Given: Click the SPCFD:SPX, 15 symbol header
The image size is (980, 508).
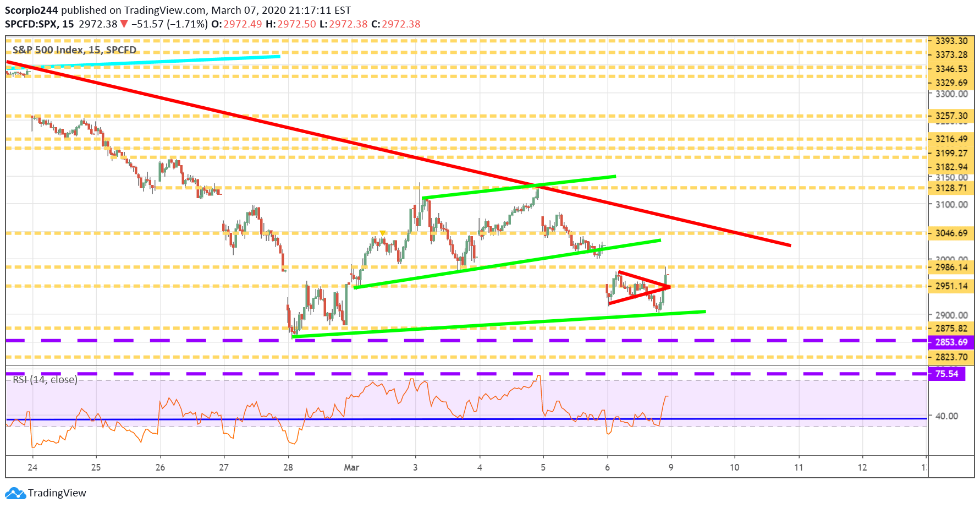Looking at the screenshot, I should (x=40, y=24).
